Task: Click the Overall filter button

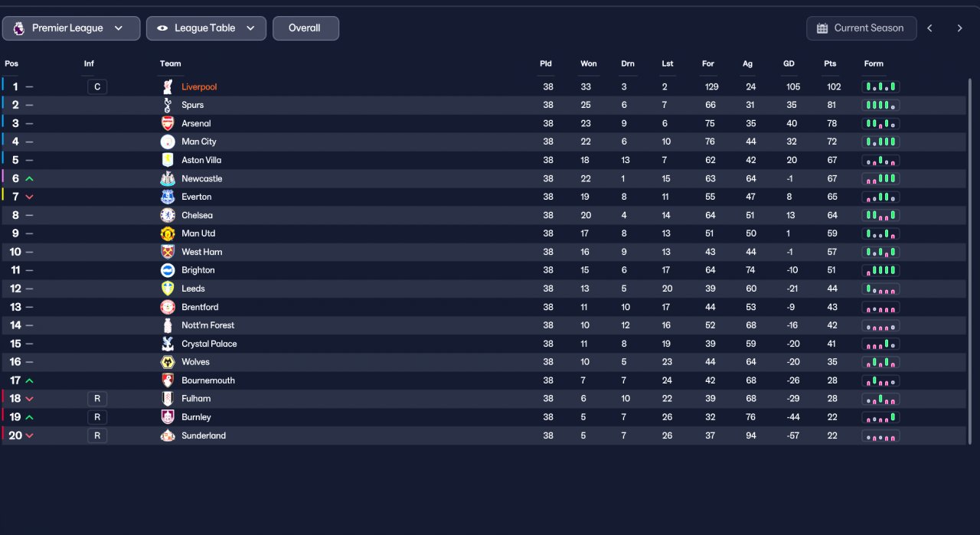Action: click(305, 28)
